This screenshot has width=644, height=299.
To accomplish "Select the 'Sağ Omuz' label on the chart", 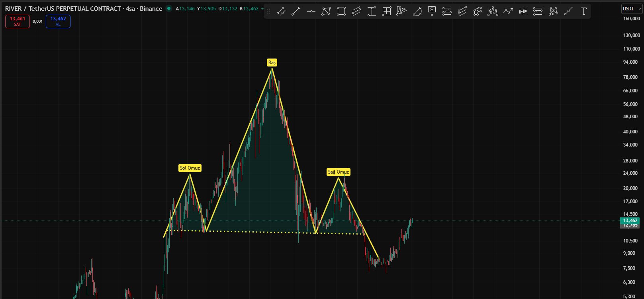I will coord(339,172).
